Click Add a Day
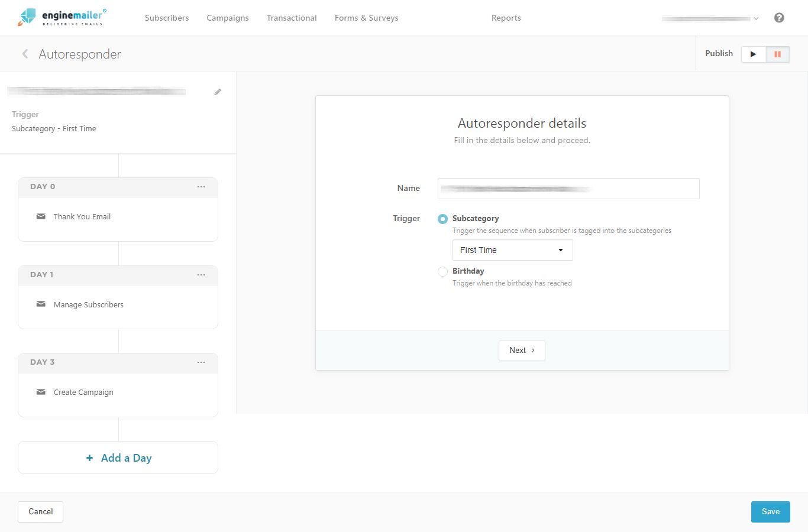This screenshot has height=532, width=808. click(118, 458)
